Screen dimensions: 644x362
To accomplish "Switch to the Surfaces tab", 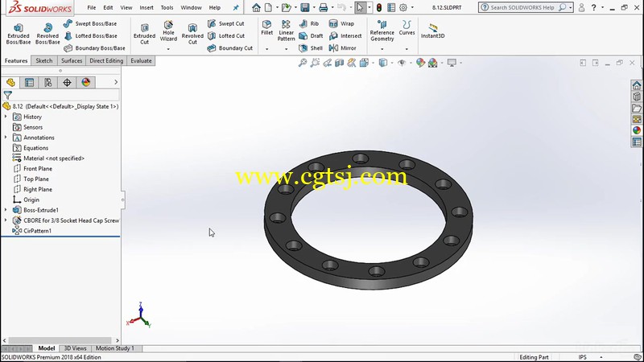I will 72,61.
